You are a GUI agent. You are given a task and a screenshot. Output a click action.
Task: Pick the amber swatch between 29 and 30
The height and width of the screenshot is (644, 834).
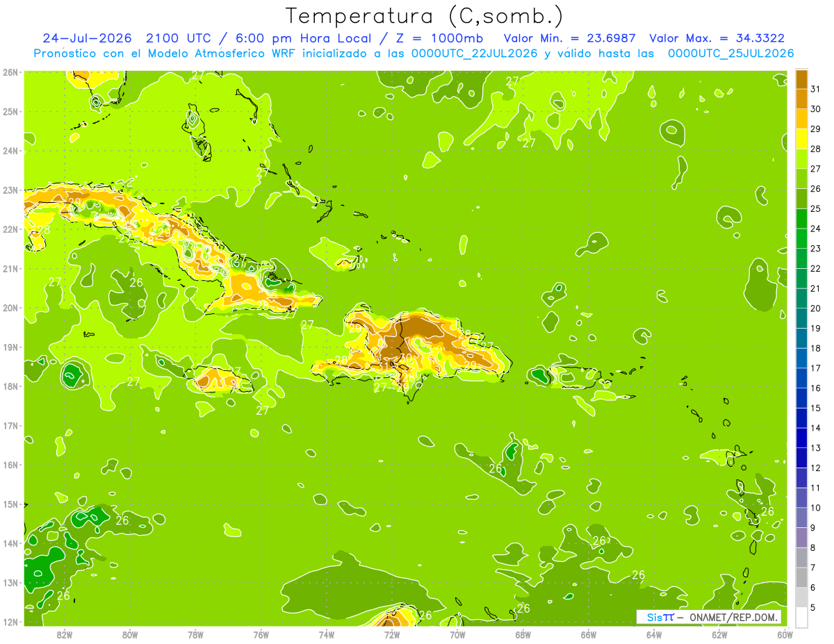(x=801, y=119)
